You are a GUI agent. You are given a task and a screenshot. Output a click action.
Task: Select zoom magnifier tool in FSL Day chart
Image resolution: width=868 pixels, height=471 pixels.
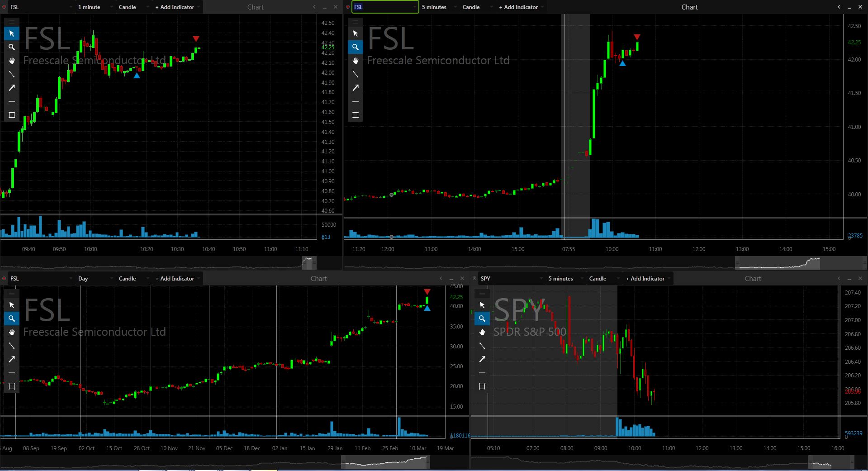[12, 319]
